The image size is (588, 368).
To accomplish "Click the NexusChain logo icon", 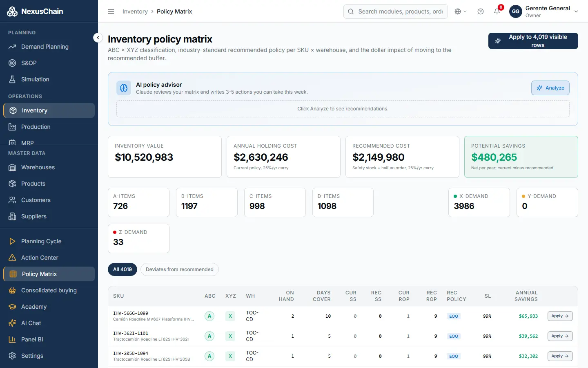I will (12, 11).
